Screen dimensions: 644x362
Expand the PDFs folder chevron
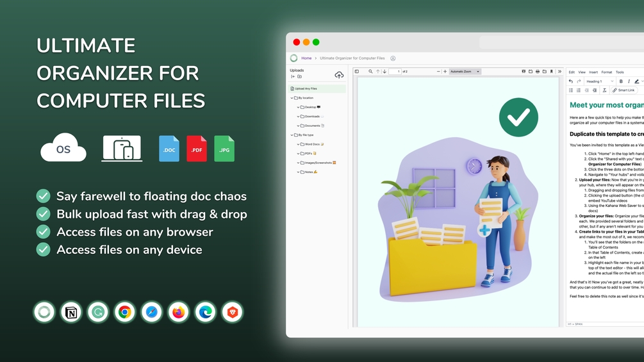pyautogui.click(x=298, y=154)
